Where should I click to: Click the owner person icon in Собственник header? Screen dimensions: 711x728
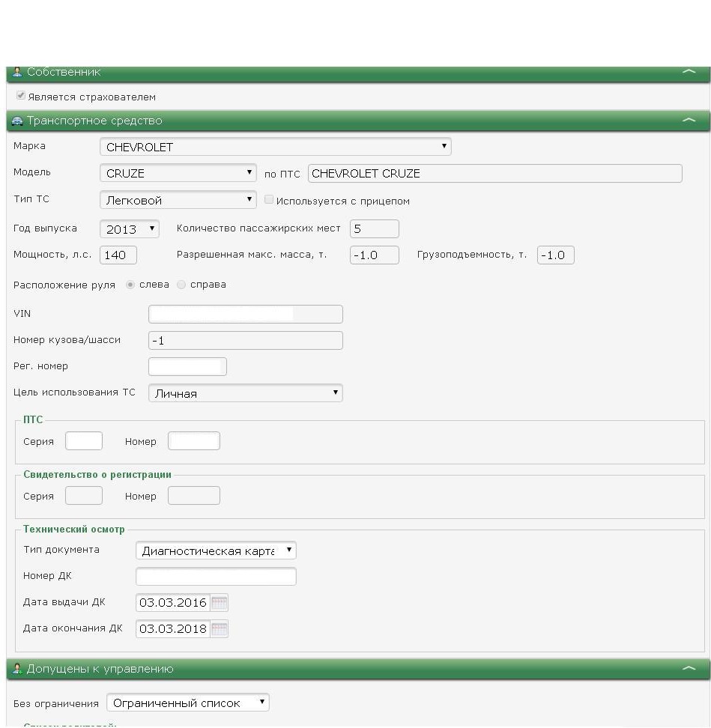point(17,72)
